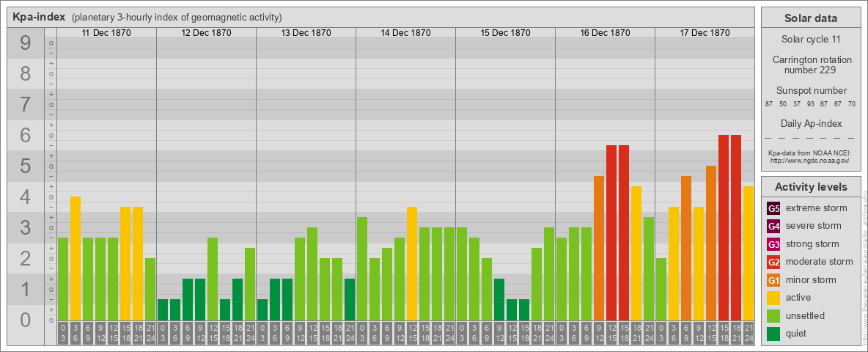Click the G3 strong storm legend icon
The width and height of the screenshot is (868, 352).
click(773, 244)
